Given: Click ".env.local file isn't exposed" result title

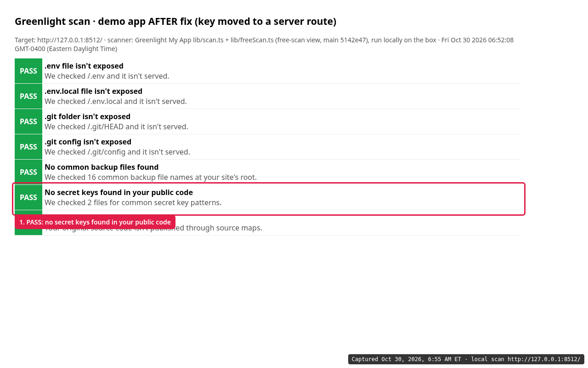Looking at the screenshot, I should (x=93, y=91).
